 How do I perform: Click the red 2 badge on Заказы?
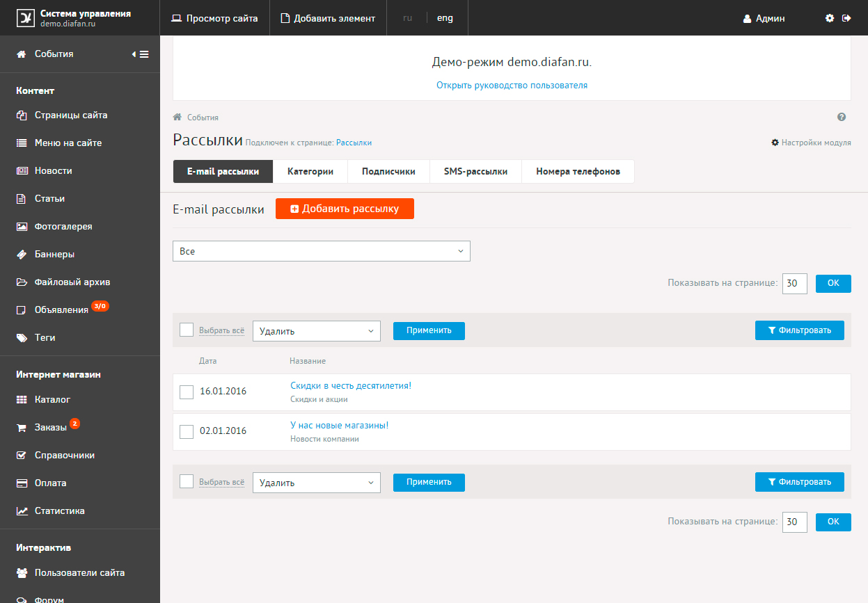point(74,423)
